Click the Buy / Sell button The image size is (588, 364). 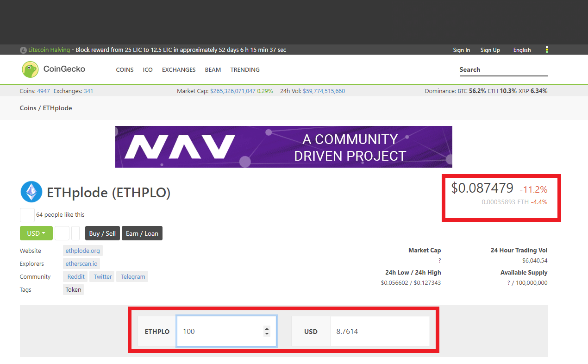(x=103, y=233)
